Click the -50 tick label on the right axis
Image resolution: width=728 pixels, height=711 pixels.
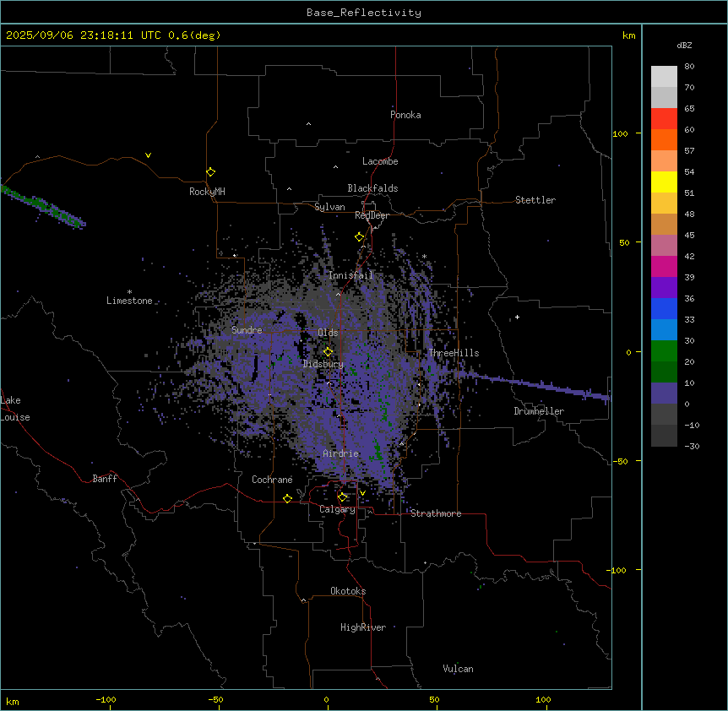[620, 461]
